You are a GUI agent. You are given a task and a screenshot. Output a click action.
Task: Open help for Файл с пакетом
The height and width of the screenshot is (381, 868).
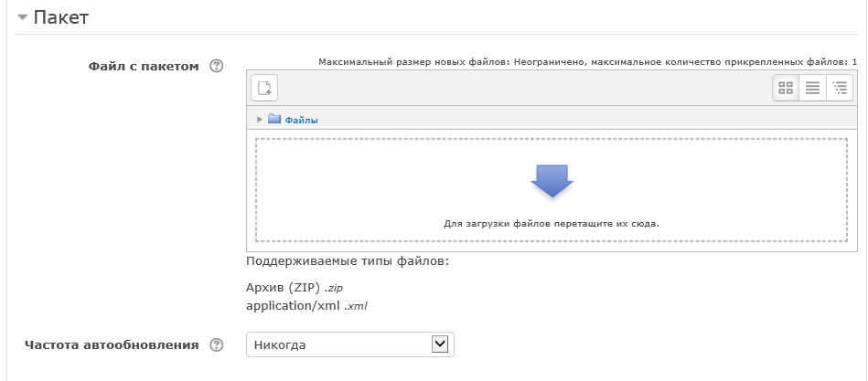pyautogui.click(x=217, y=66)
